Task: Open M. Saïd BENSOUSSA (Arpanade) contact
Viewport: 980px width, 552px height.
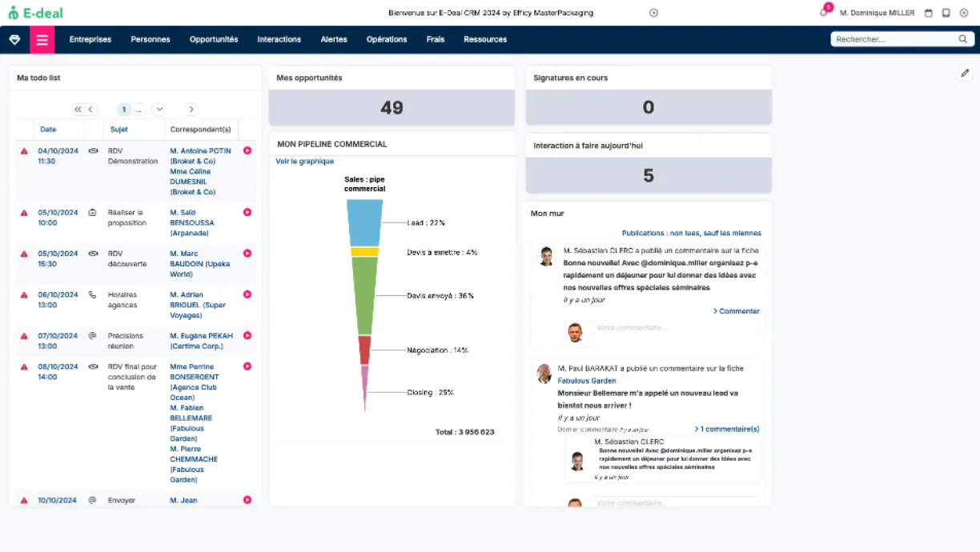Action: pyautogui.click(x=192, y=222)
